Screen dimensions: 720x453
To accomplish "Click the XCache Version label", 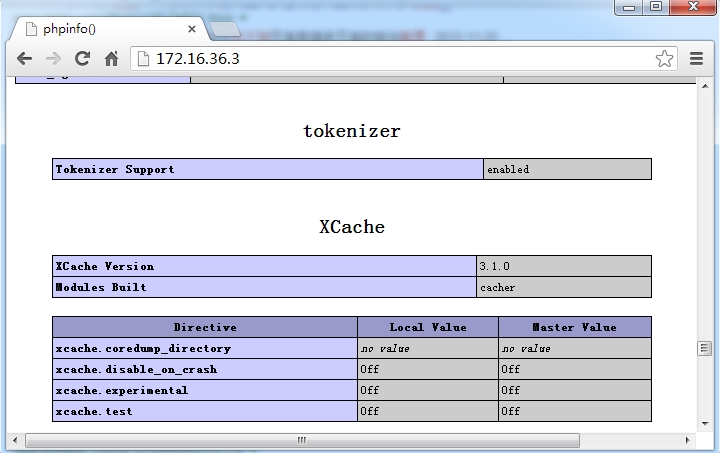I will 264,266.
